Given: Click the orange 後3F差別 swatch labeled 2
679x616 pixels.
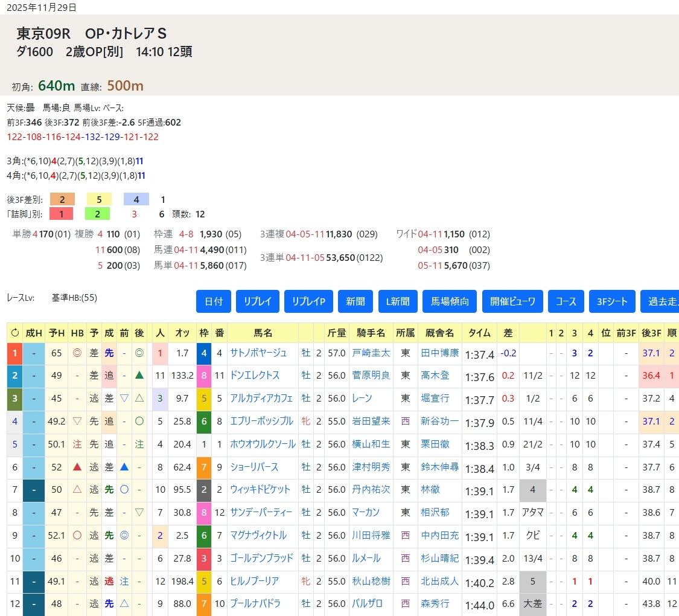Looking at the screenshot, I should [x=62, y=199].
